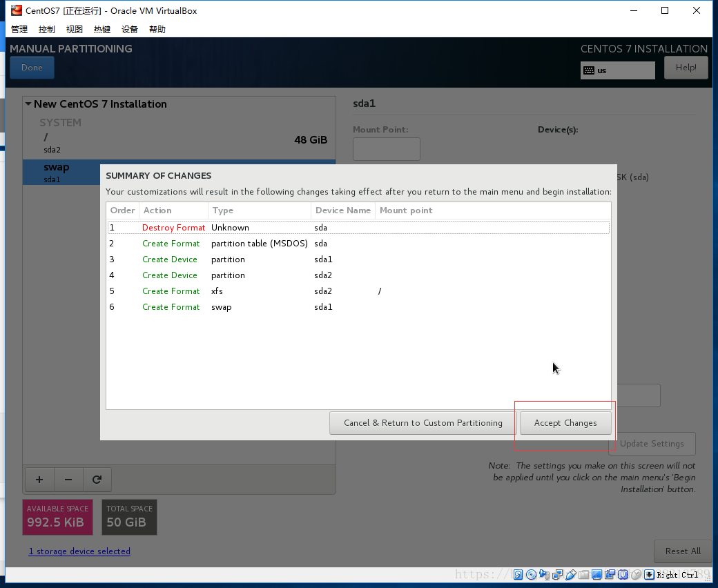Click the Update Settings button
The height and width of the screenshot is (588, 718).
652,443
